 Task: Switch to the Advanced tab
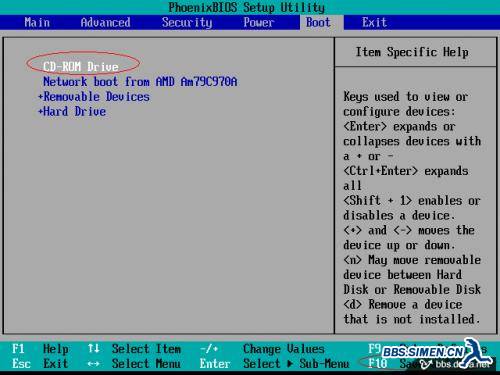[x=105, y=23]
